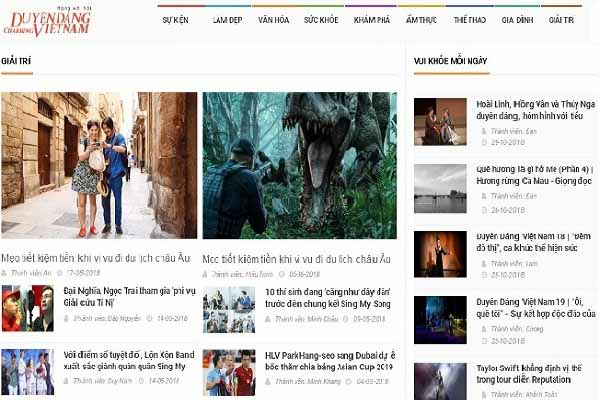Select GIẢI TRÍ in the top navigation
600x400 pixels.
point(561,20)
